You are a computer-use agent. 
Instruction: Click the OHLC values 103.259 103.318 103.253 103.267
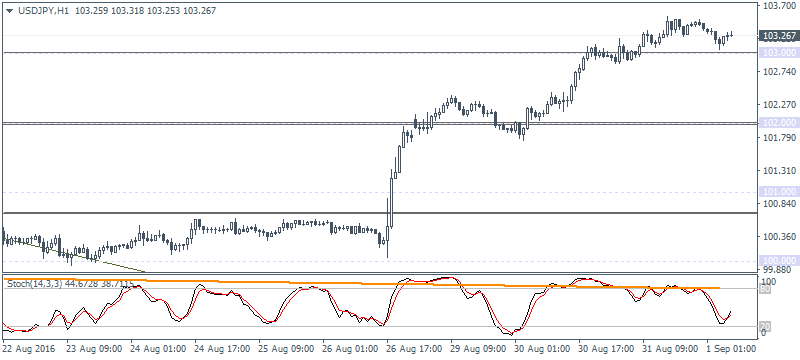(145, 10)
